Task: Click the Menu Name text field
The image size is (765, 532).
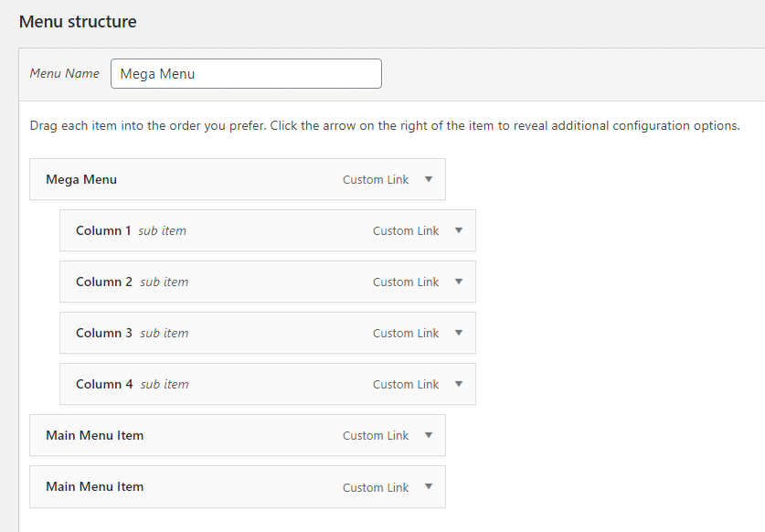Action: 246,74
